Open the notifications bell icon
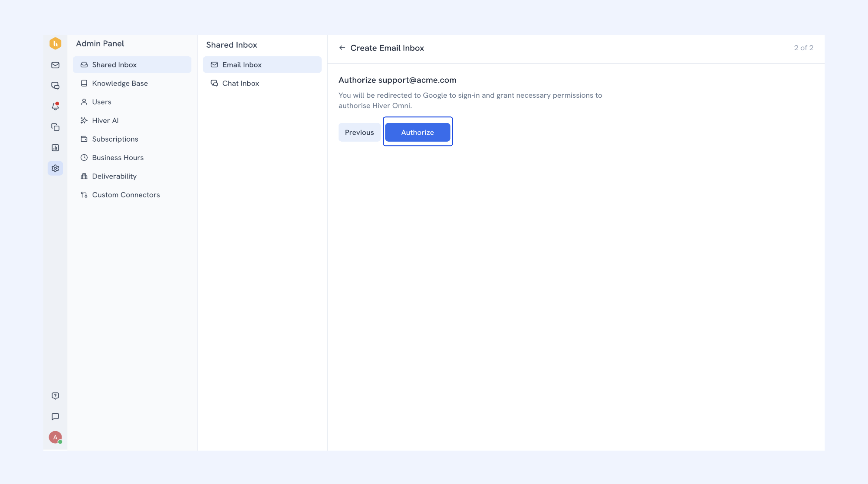868x484 pixels. [55, 106]
